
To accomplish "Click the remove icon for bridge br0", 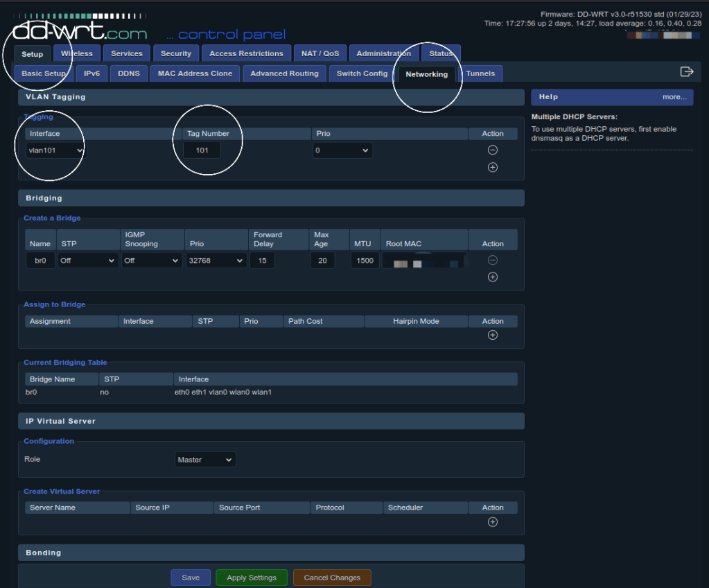I will click(493, 261).
